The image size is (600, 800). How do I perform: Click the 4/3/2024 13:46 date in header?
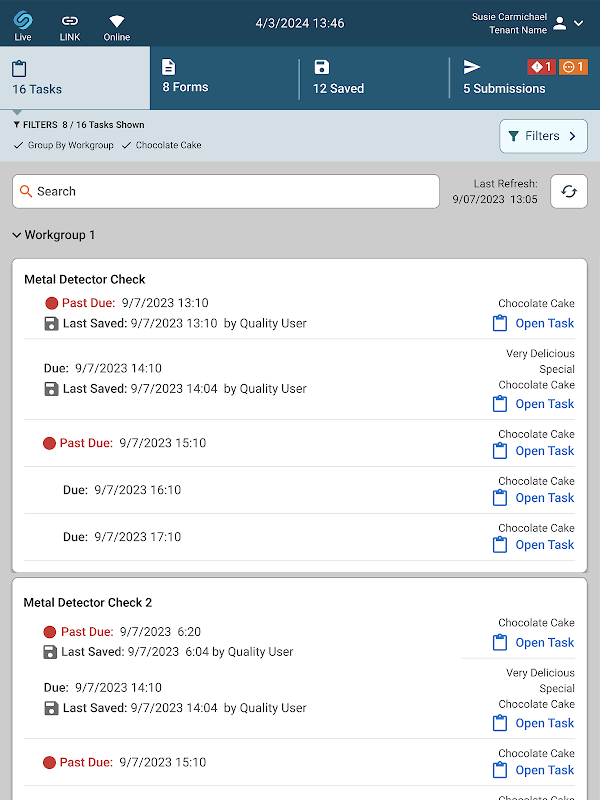(x=300, y=23)
